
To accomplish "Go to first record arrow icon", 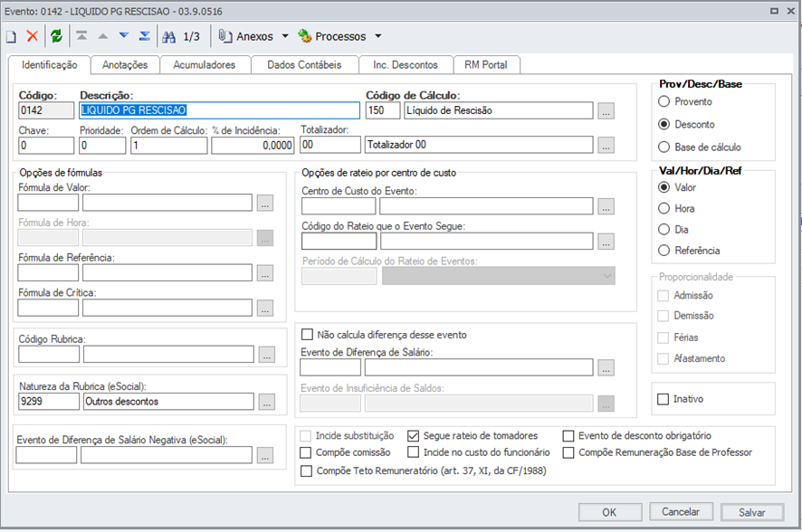I will pos(81,36).
